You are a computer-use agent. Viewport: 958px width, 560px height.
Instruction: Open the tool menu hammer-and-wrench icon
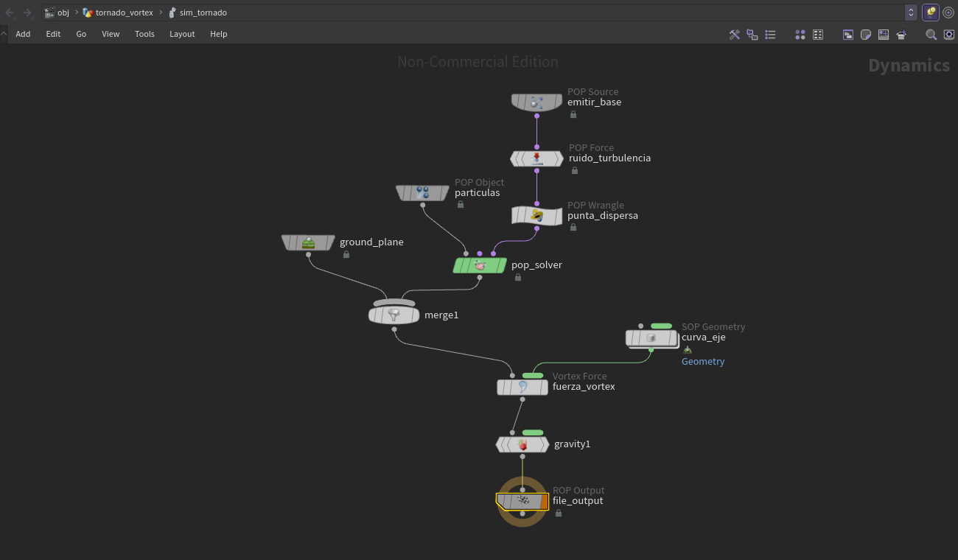click(735, 35)
